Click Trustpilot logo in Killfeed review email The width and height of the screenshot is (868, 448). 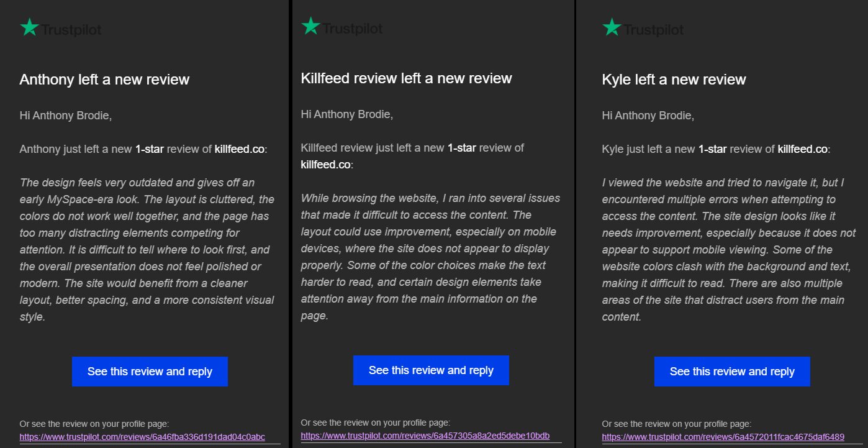click(341, 27)
